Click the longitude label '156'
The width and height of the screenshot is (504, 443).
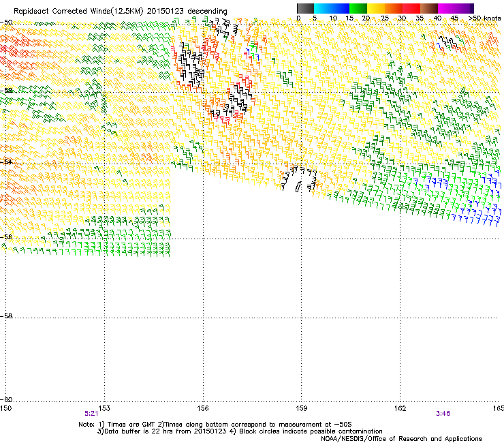203,408
